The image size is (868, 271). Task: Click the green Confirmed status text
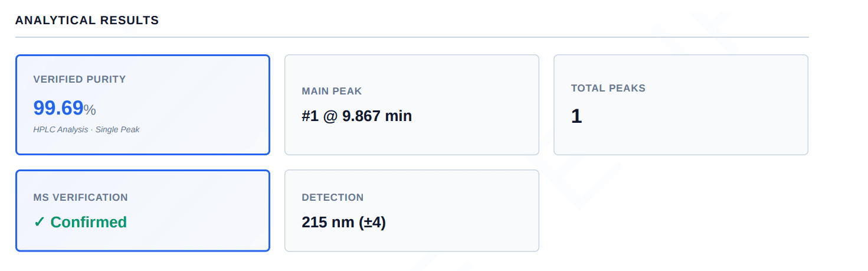click(89, 222)
